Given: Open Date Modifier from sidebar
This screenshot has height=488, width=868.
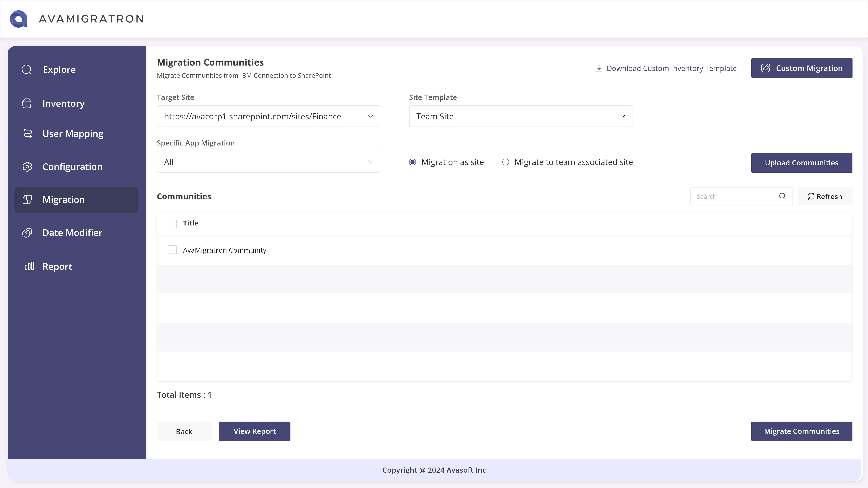Looking at the screenshot, I should (72, 233).
